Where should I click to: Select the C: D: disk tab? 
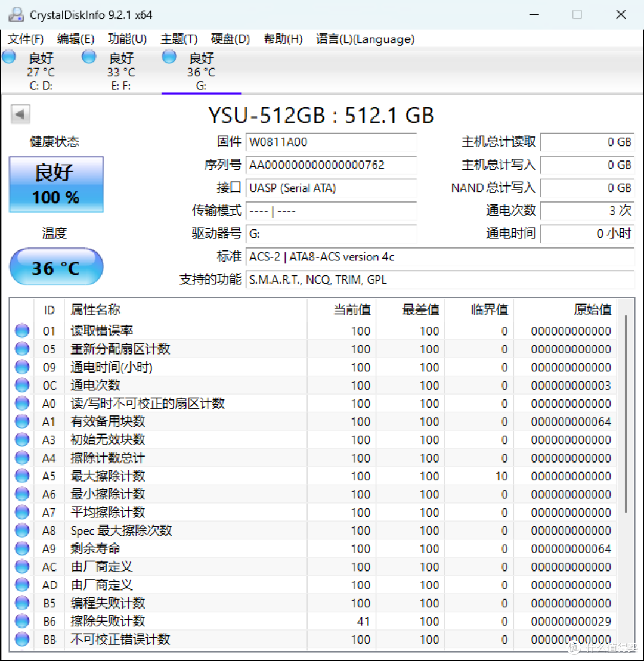coord(41,72)
